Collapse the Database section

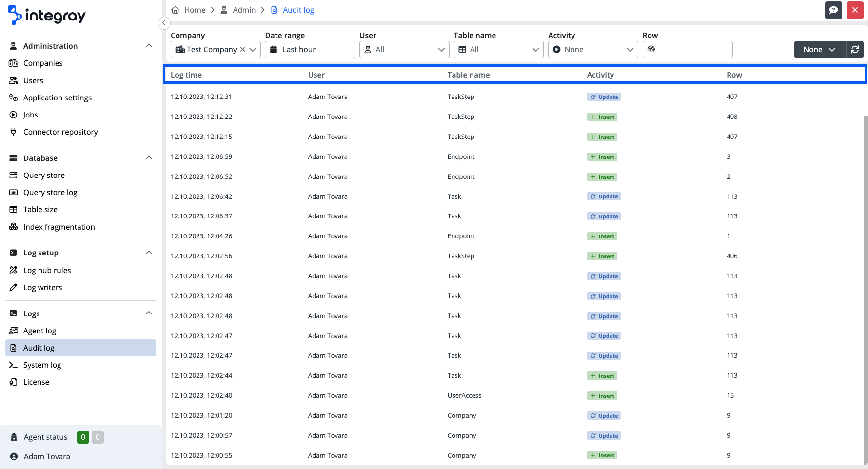tap(149, 158)
